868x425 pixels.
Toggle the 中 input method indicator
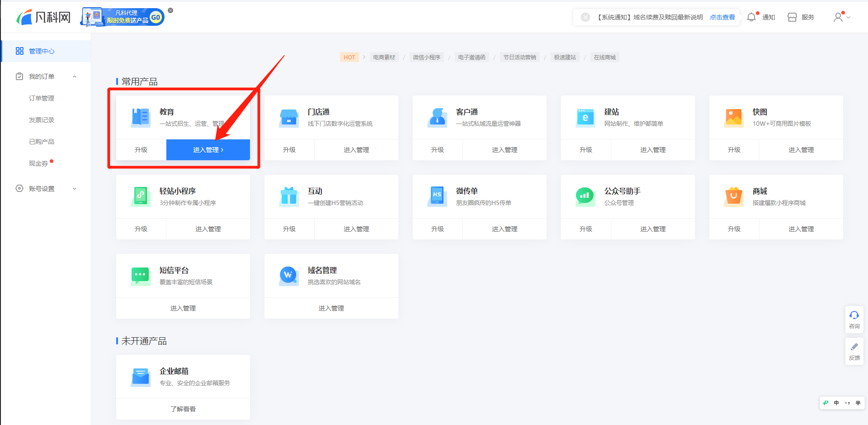coord(836,403)
